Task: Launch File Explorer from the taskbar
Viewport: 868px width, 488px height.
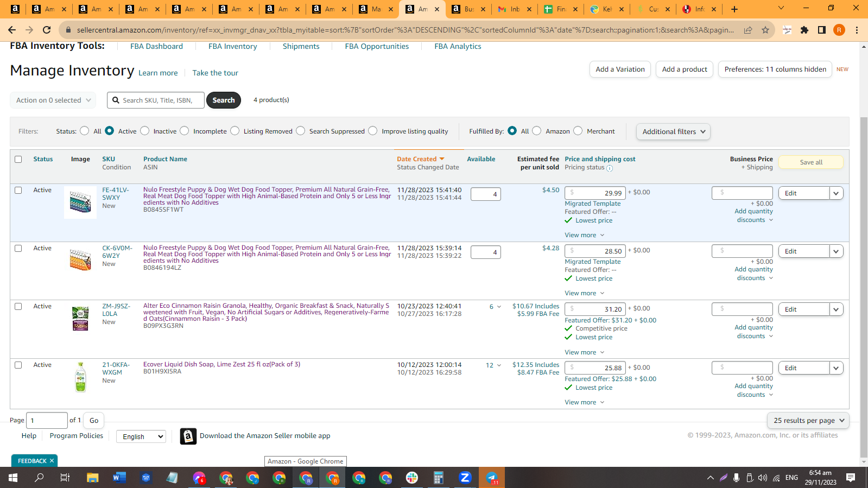Action: pyautogui.click(x=93, y=478)
